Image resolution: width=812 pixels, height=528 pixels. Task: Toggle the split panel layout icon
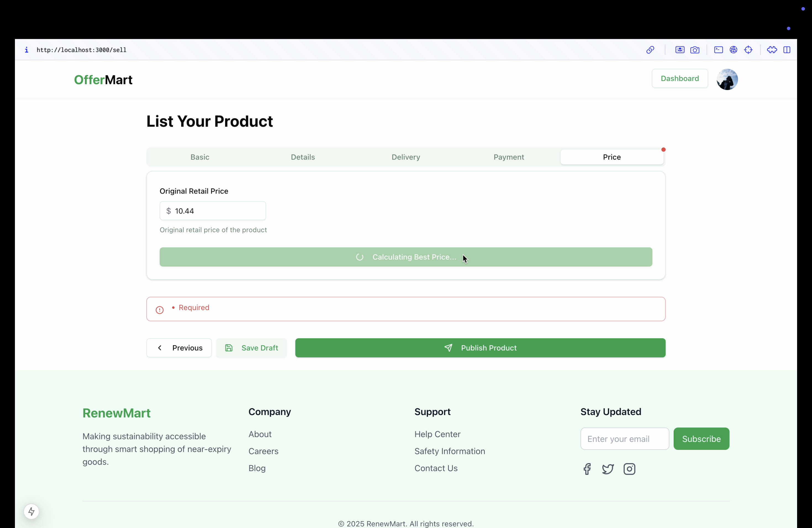[x=787, y=50]
